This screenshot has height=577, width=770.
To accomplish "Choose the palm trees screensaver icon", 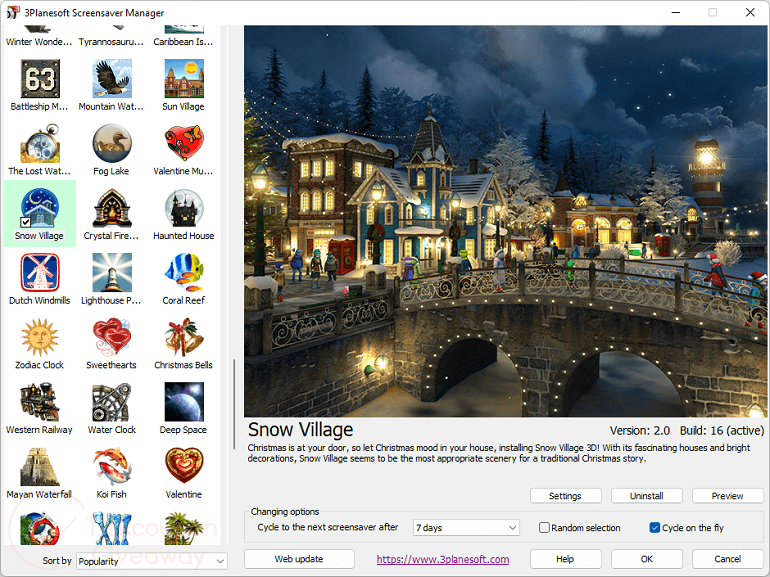I will coord(184,528).
